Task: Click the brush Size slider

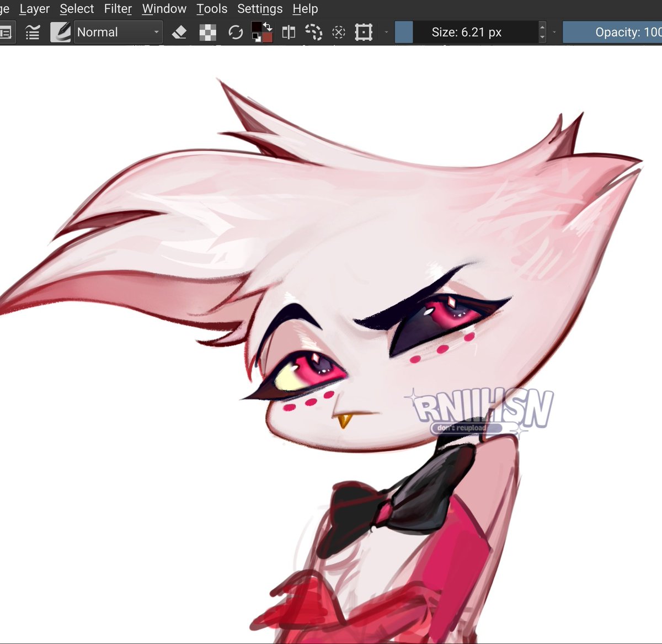Action: click(x=466, y=32)
